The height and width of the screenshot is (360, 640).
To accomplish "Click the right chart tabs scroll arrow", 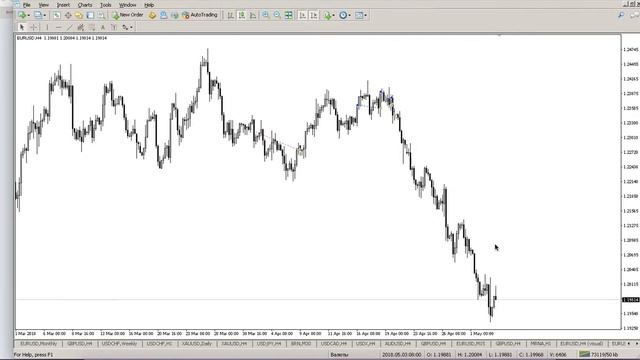I will tap(637, 344).
